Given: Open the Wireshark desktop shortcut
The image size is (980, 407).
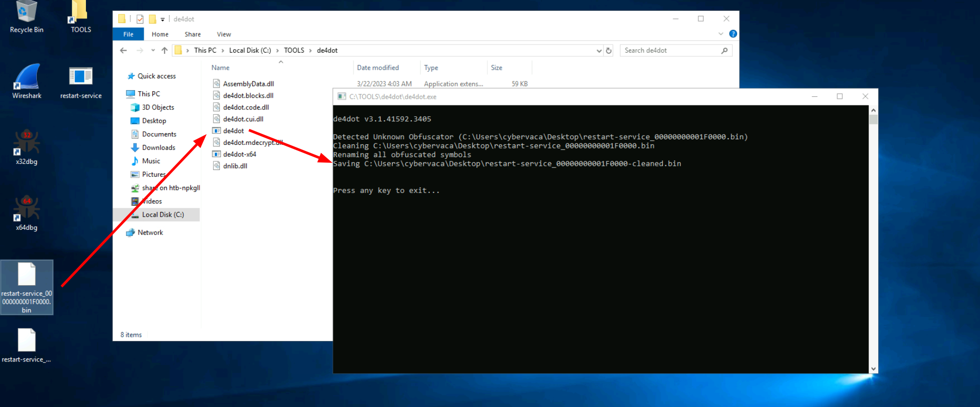Looking at the screenshot, I should pos(27,80).
